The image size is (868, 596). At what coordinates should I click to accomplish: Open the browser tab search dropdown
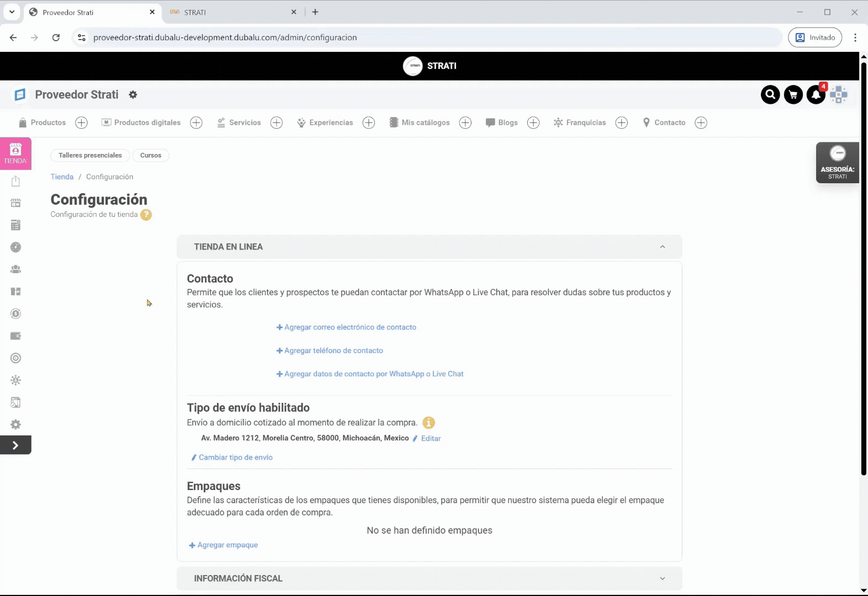[x=12, y=12]
